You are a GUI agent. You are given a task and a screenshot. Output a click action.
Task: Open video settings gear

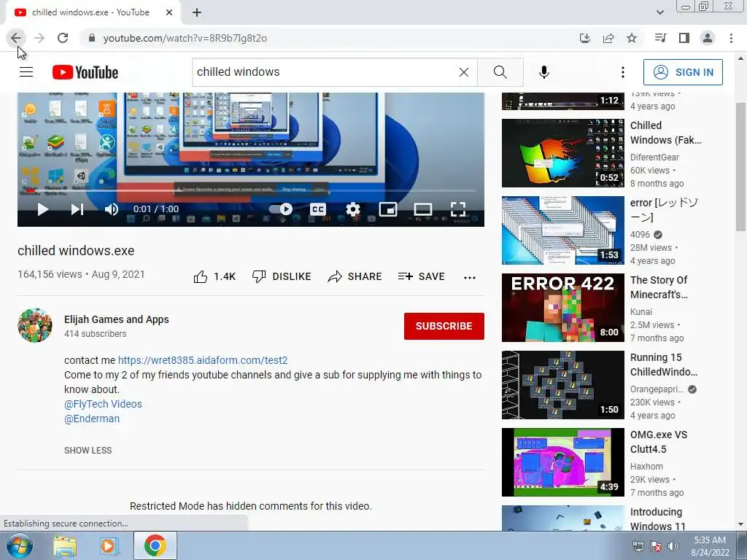click(x=353, y=209)
